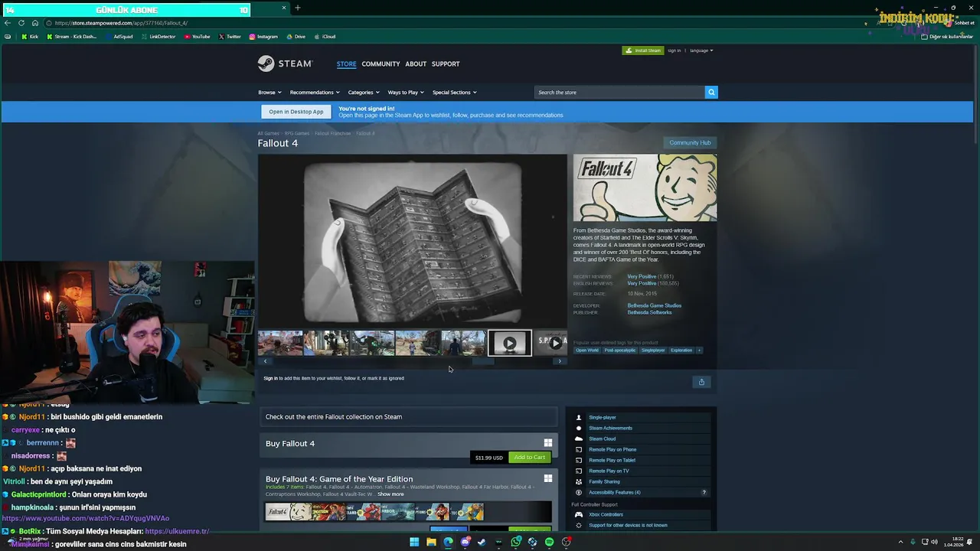Click the question mark beside Accessibility Features
The height and width of the screenshot is (551, 980).
(x=704, y=492)
